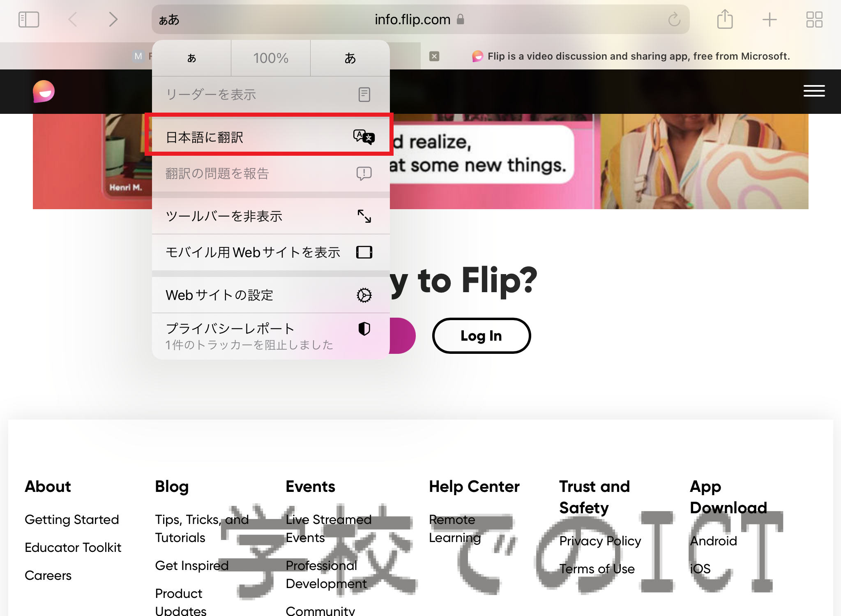Open the share sheet
Image resolution: width=841 pixels, height=616 pixels.
(725, 19)
